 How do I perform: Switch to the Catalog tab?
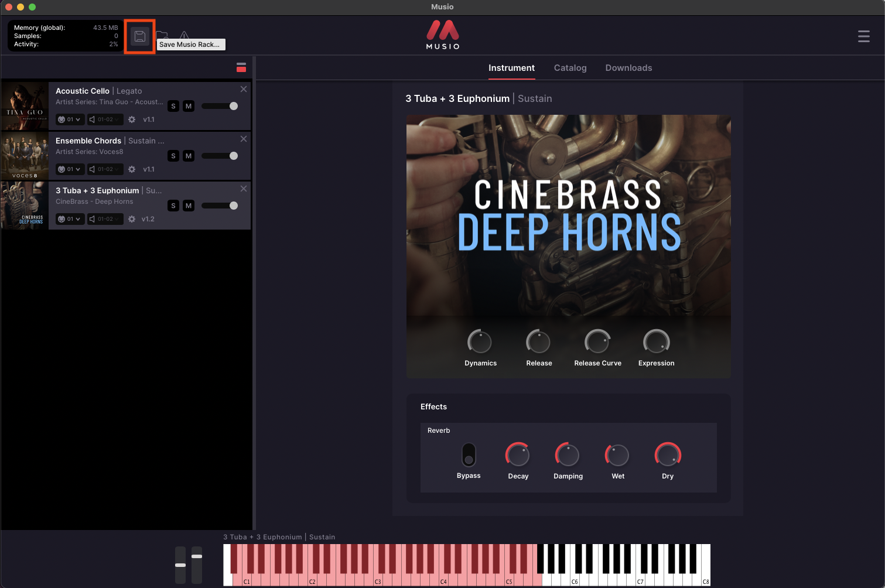coord(570,68)
